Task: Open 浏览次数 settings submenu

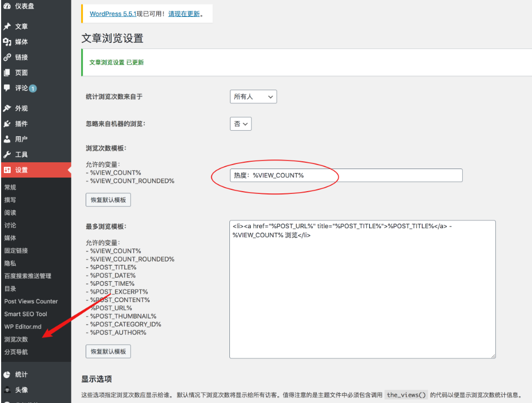Action: [16, 339]
